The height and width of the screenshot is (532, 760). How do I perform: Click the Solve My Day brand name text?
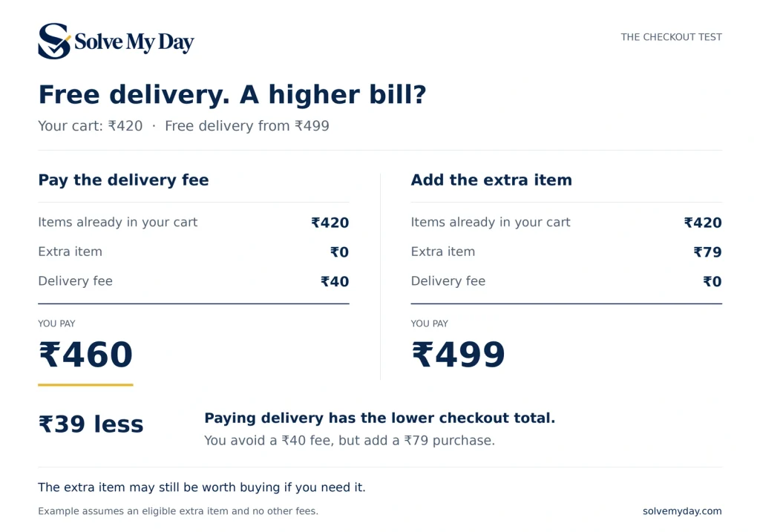point(134,42)
